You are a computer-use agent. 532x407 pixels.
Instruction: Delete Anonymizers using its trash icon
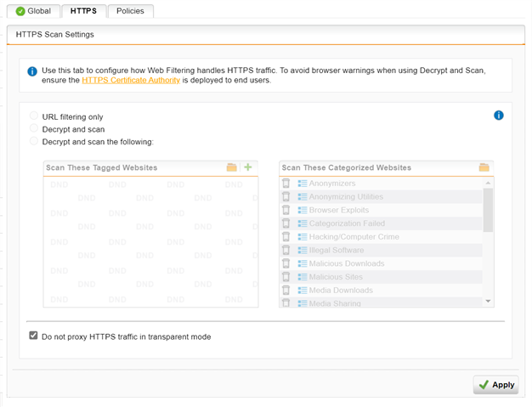coord(286,184)
